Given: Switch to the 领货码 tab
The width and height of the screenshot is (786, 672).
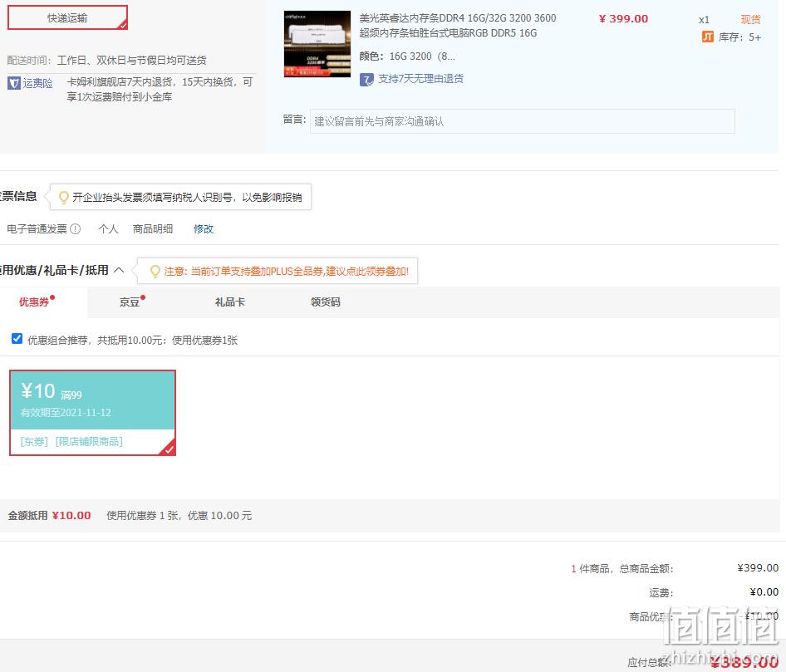Looking at the screenshot, I should pyautogui.click(x=326, y=302).
